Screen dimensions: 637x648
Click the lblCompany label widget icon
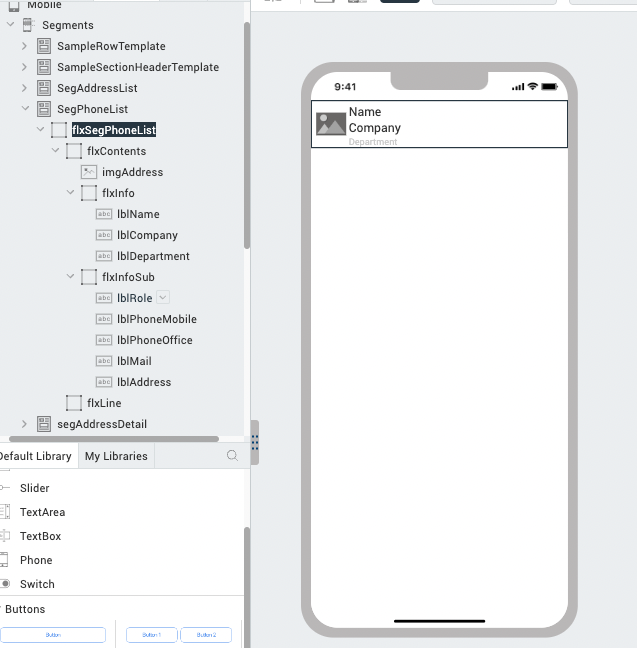104,235
